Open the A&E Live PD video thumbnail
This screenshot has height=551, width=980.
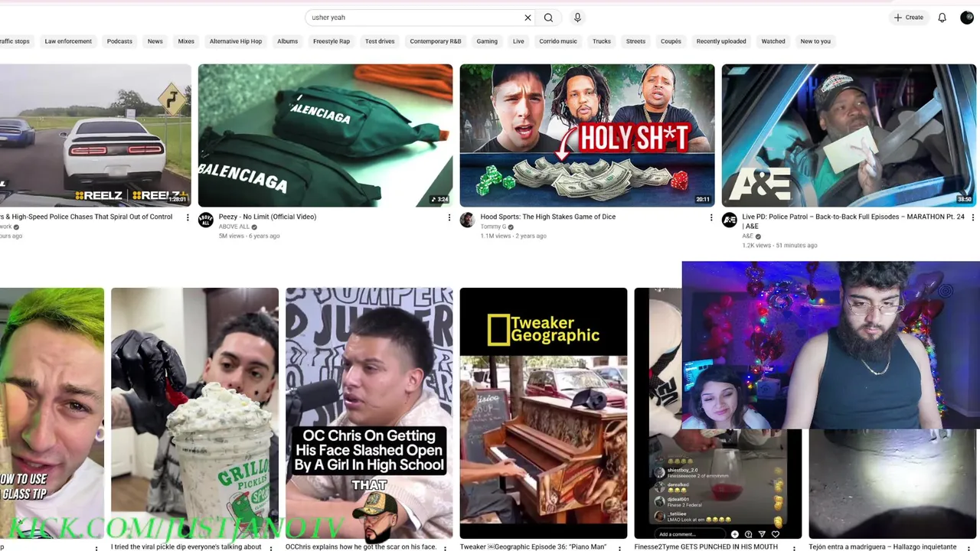pyautogui.click(x=849, y=135)
